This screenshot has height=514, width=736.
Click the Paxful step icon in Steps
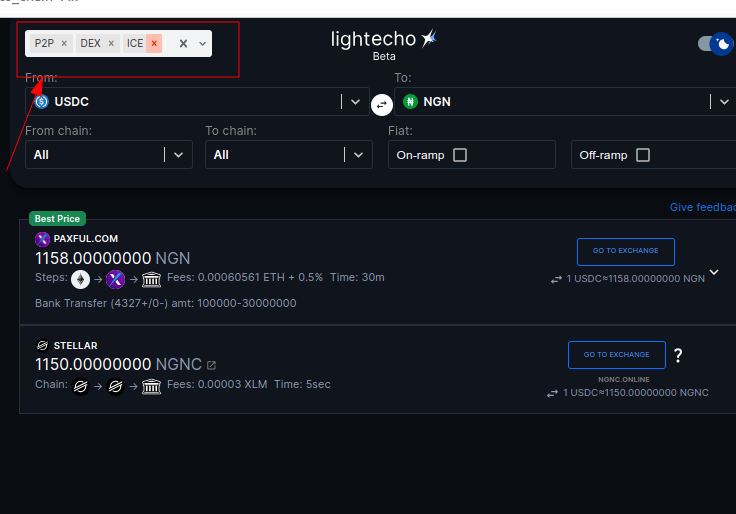[115, 279]
